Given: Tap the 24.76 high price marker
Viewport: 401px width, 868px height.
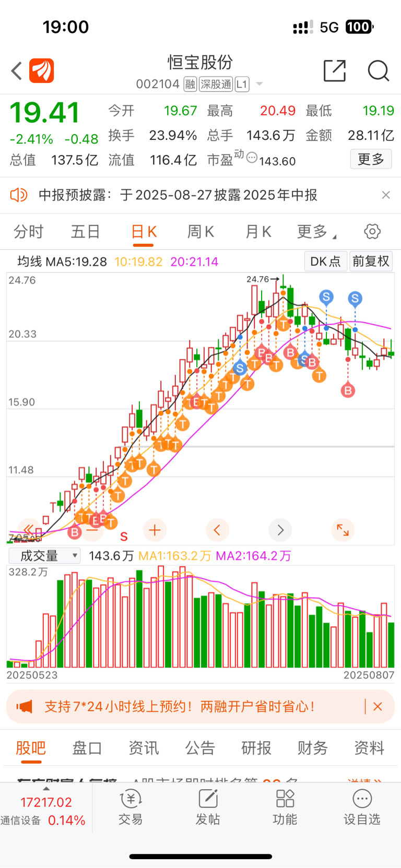Looking at the screenshot, I should coord(263,279).
